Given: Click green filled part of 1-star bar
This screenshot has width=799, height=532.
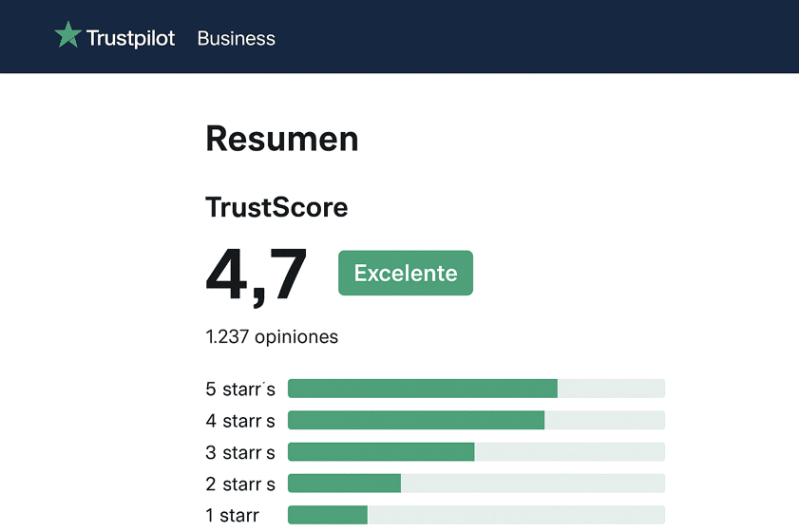Looking at the screenshot, I should (x=327, y=515).
